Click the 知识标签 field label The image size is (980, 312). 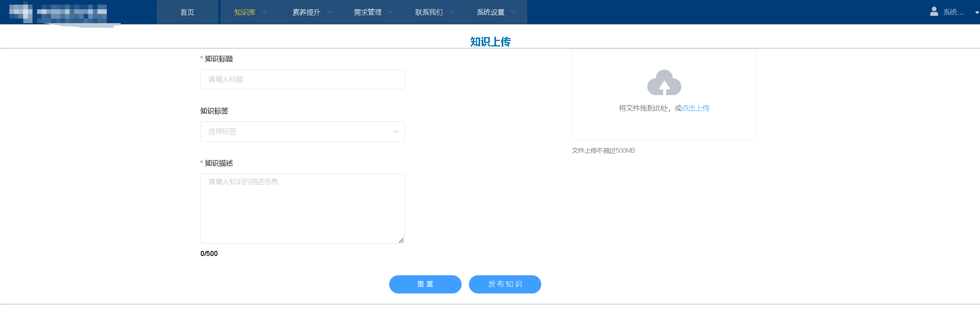tap(214, 111)
